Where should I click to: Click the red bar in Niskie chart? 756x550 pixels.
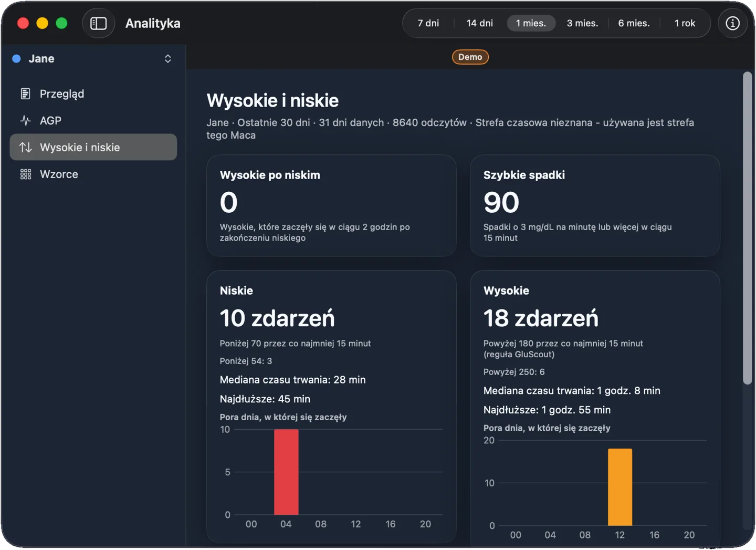286,472
